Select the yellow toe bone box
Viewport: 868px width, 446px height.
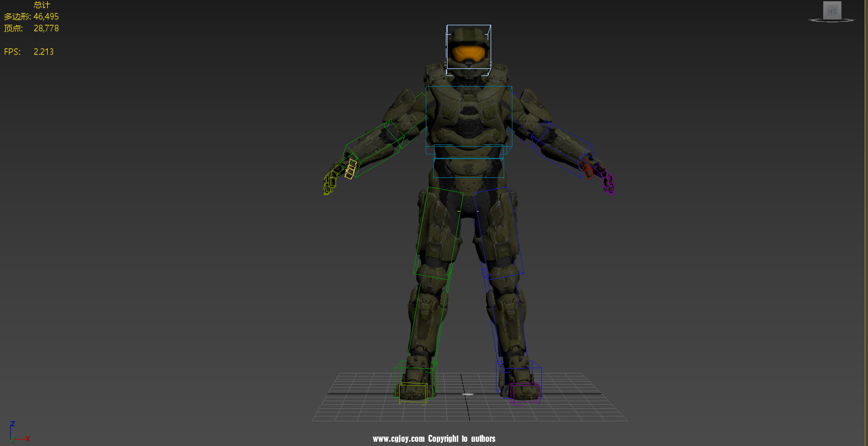coord(413,392)
